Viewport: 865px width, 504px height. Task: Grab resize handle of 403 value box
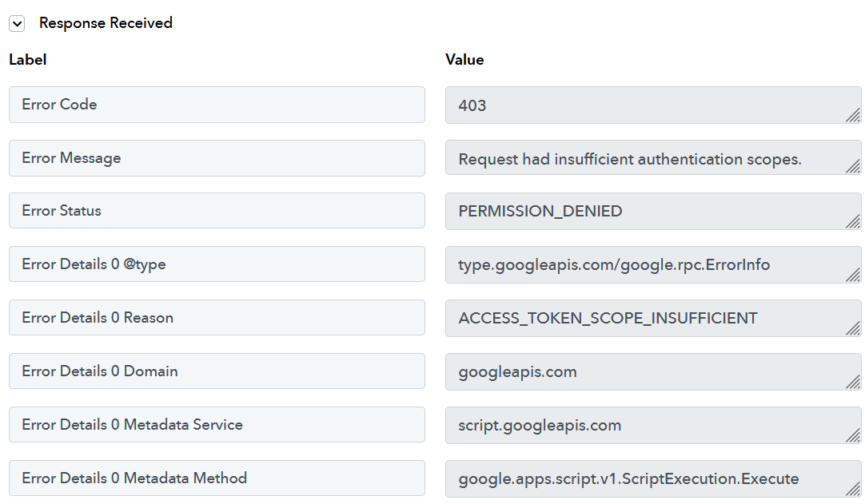854,115
